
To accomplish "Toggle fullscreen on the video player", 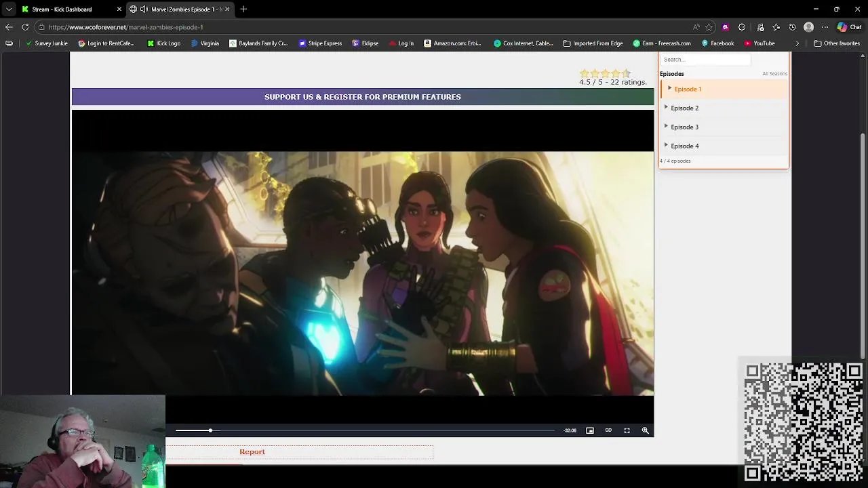I will 627,430.
